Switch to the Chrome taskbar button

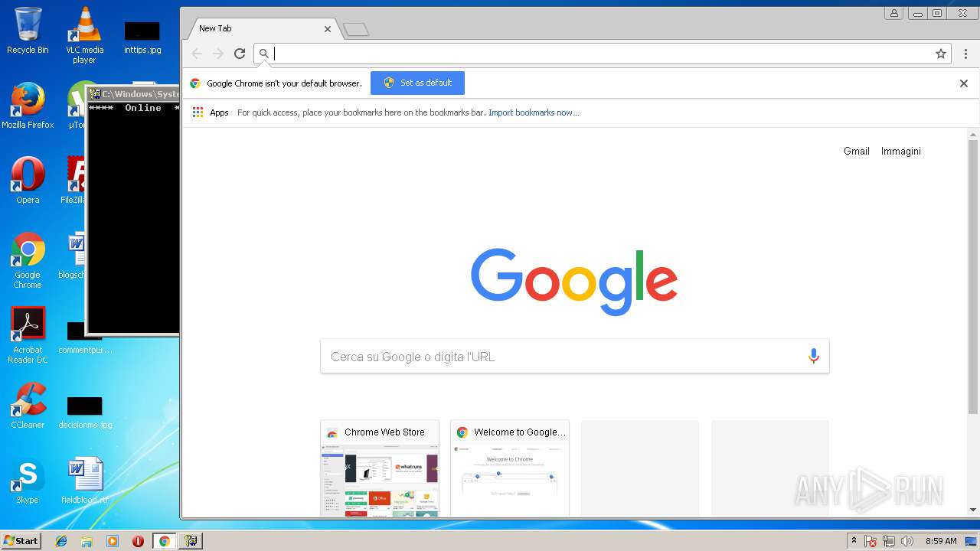(164, 541)
